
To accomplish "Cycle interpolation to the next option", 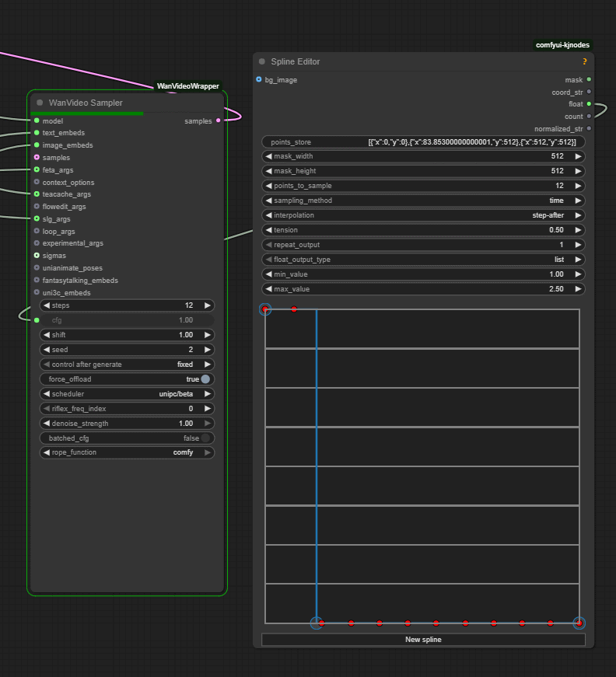I will pyautogui.click(x=578, y=215).
